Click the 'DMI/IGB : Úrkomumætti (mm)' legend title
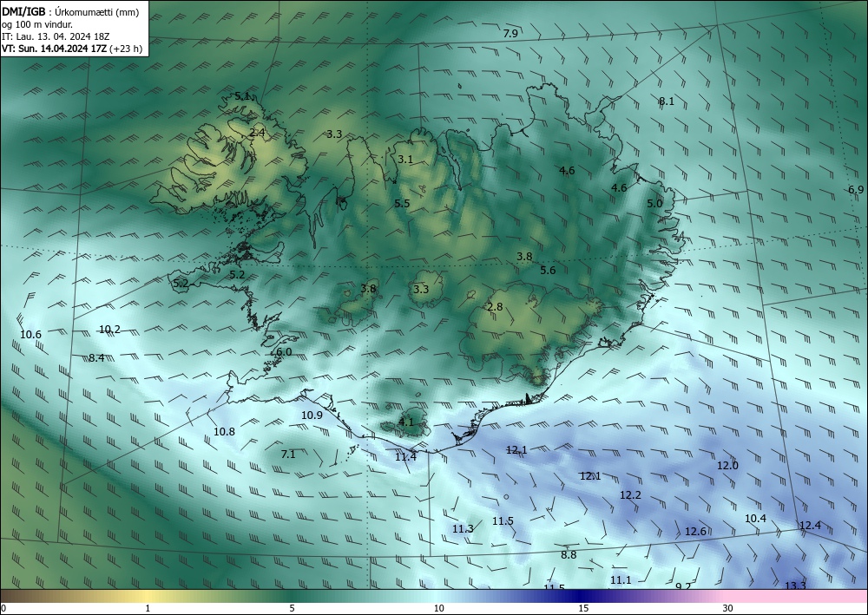Image resolution: width=868 pixels, height=615 pixels. click(x=70, y=12)
